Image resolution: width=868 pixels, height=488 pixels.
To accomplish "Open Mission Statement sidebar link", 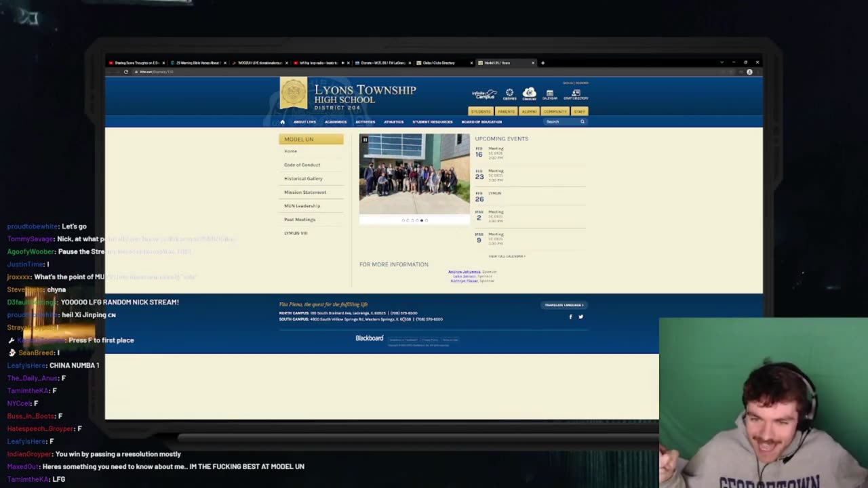I will [304, 192].
